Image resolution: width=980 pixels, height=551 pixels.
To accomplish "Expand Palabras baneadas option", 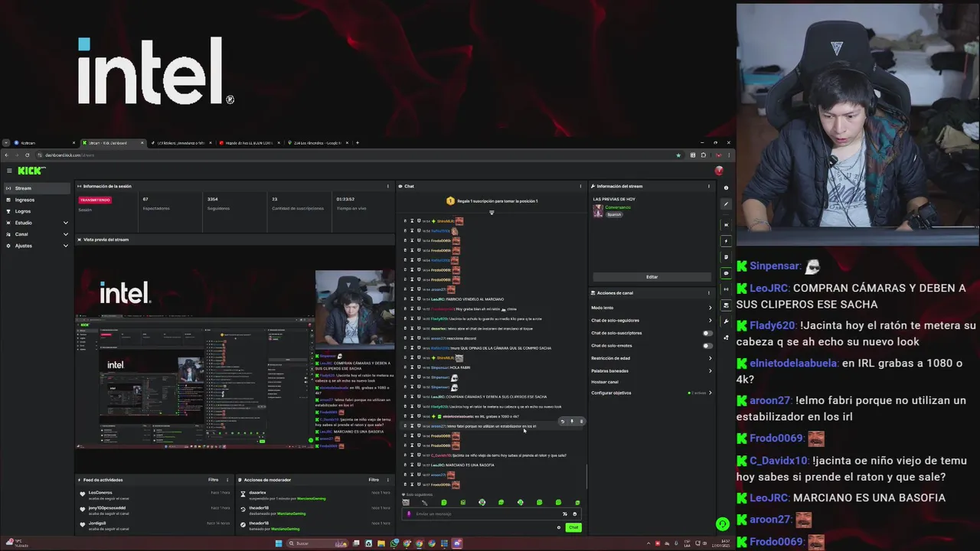I will coord(652,370).
